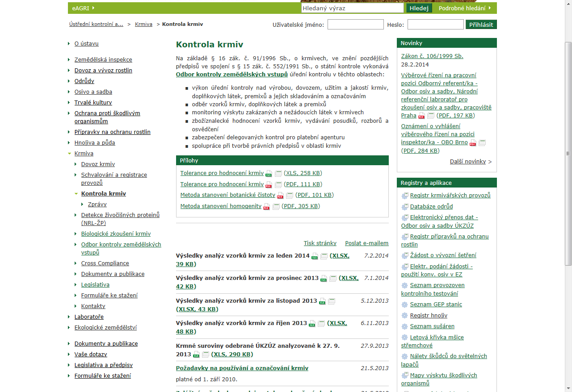Focus the Hledaný výraz search field
This screenshot has width=572, height=392.
(x=353, y=8)
